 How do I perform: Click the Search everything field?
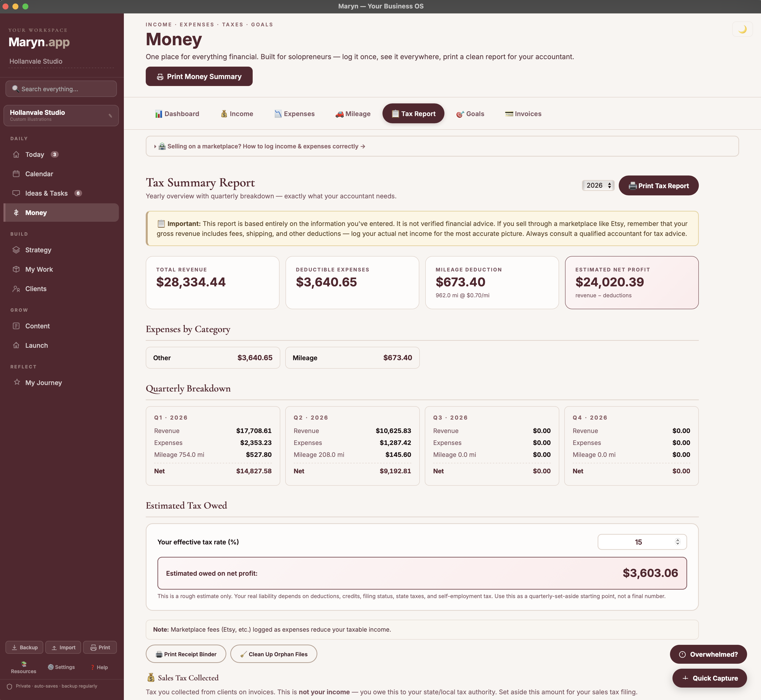pyautogui.click(x=61, y=89)
